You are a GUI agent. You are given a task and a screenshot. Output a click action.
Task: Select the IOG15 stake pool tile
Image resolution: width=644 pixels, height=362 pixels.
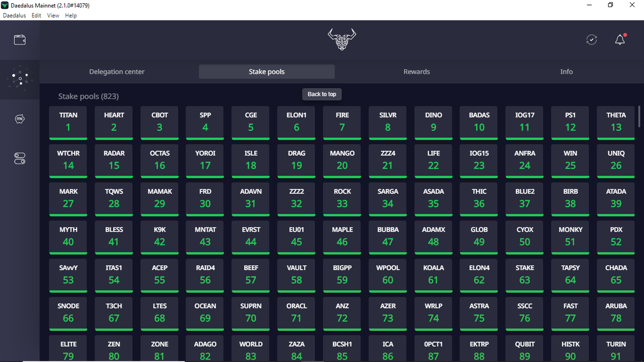tap(479, 161)
